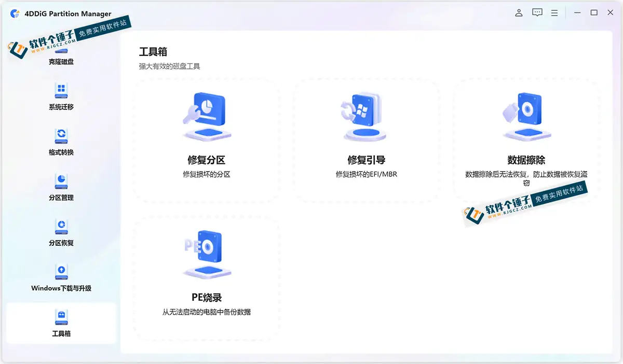The width and height of the screenshot is (623, 364).
Task: Click the 分区管理 pie chart icon
Action: tap(61, 181)
